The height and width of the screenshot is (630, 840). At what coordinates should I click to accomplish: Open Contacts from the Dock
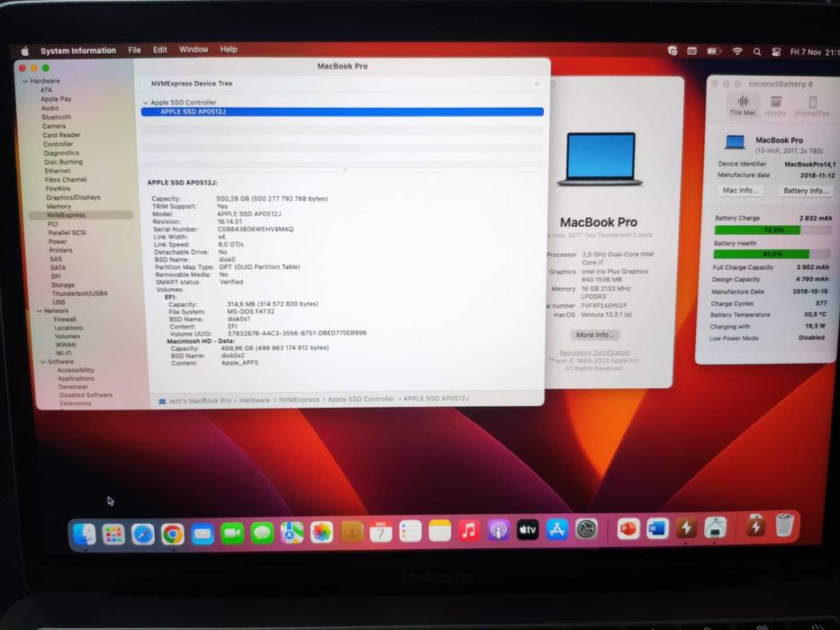pos(351,531)
